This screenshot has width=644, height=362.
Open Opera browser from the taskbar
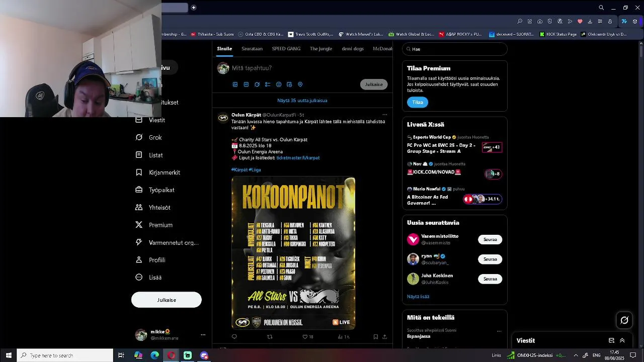point(171,355)
